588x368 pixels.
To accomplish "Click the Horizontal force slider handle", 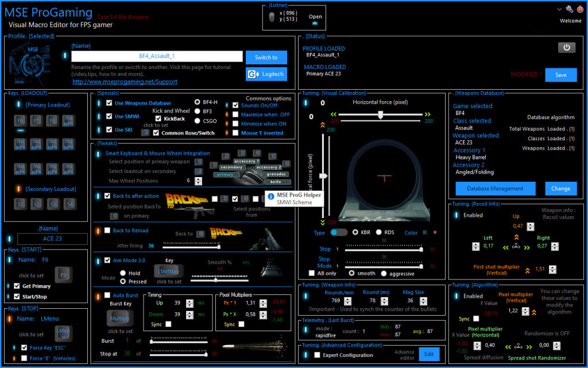I will (380, 115).
